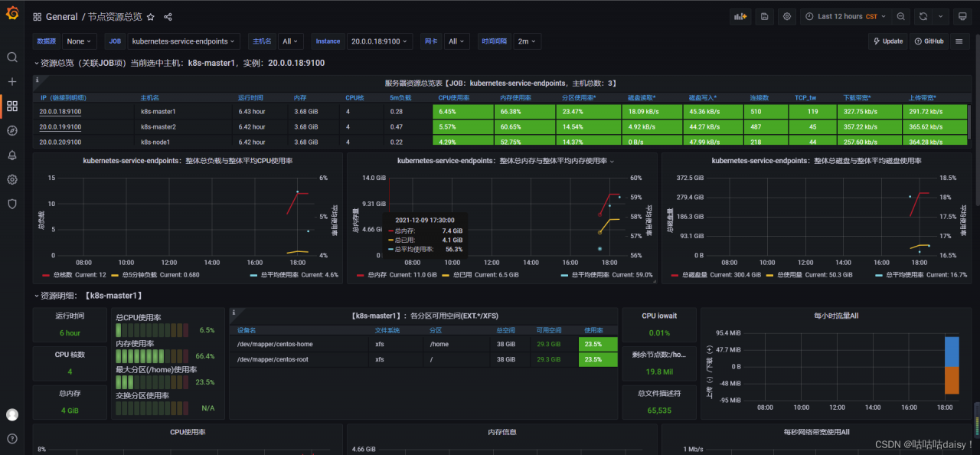980x455 pixels.
Task: Open the 时间间隔 2m dropdown
Action: [526, 41]
